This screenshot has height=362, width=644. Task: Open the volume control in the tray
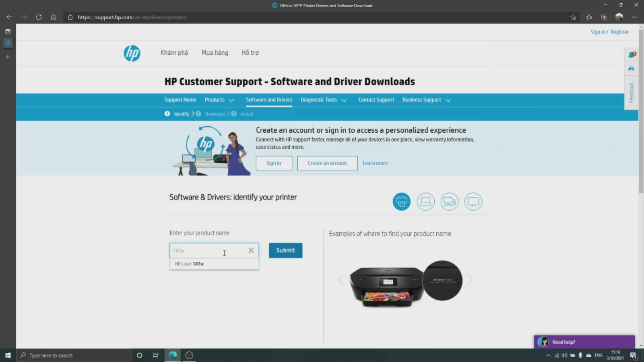pyautogui.click(x=564, y=355)
